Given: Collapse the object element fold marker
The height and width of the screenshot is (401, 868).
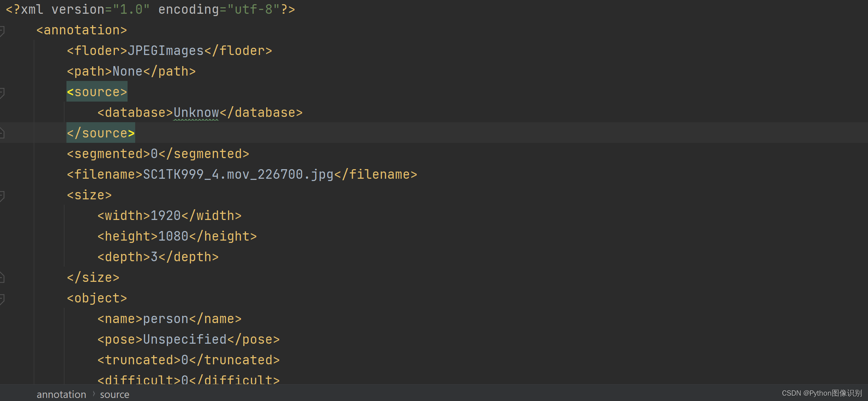Looking at the screenshot, I should pyautogui.click(x=2, y=299).
